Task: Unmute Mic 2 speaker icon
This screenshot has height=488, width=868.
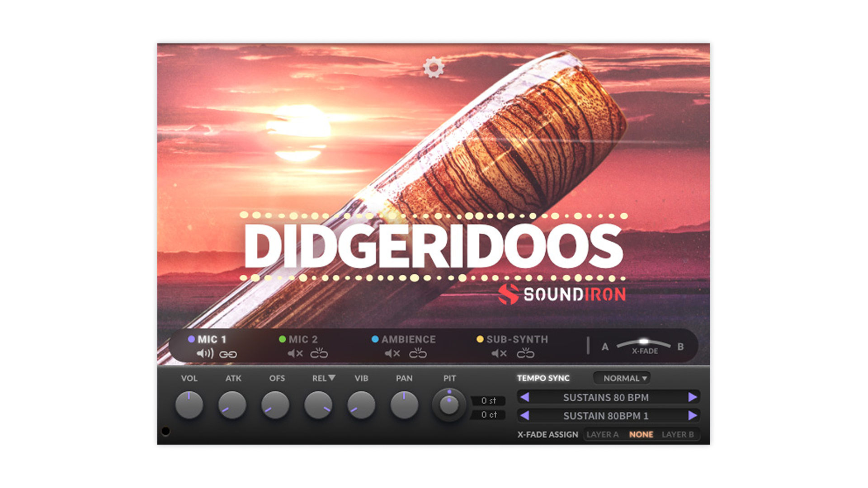Action: pyautogui.click(x=295, y=353)
